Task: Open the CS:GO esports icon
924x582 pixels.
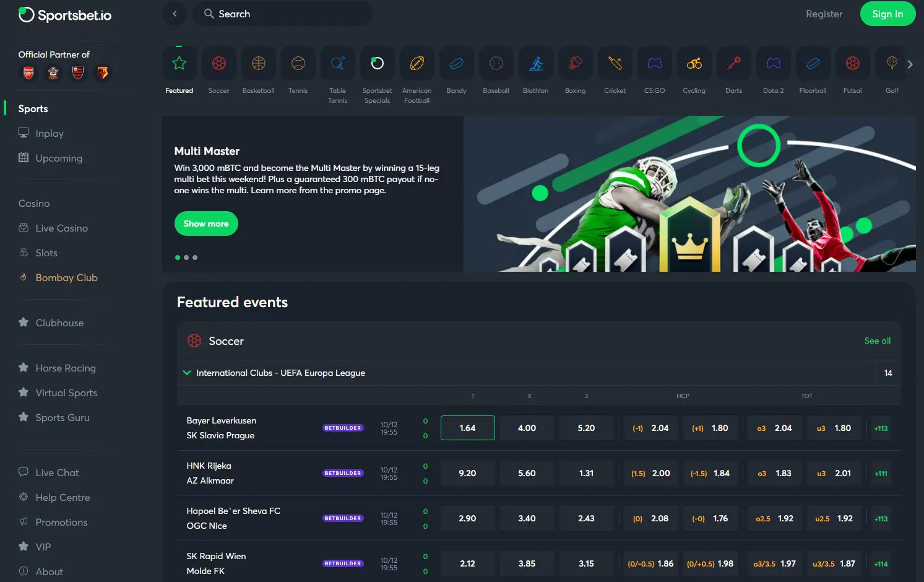Action: click(654, 63)
